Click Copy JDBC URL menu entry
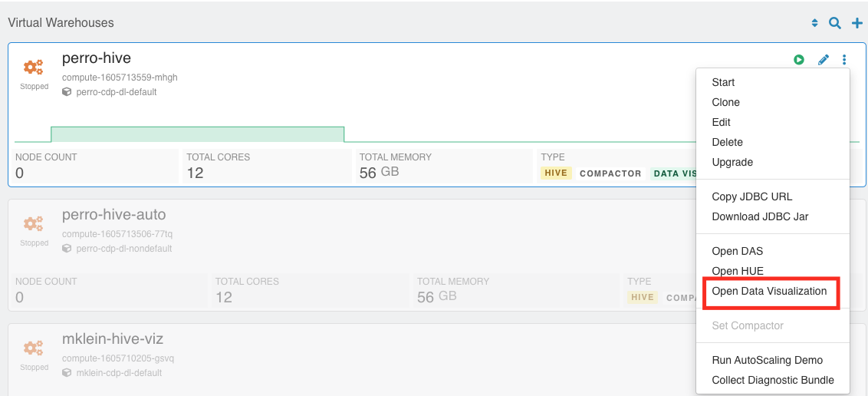This screenshot has height=396, width=868. 751,196
